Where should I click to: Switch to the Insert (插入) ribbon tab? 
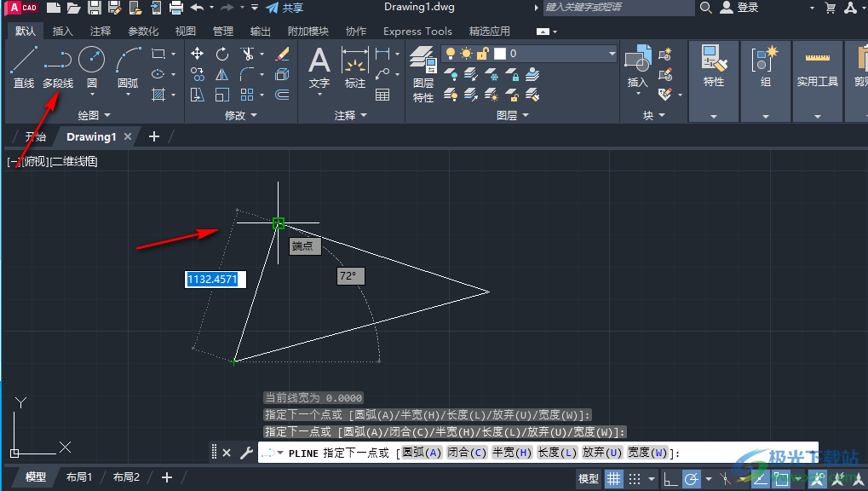point(62,31)
